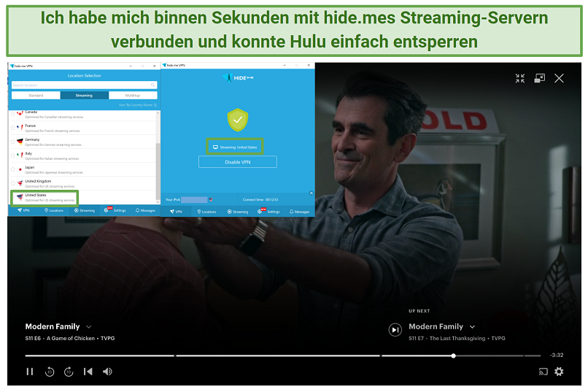Click Germany flag icon

pos(20,142)
